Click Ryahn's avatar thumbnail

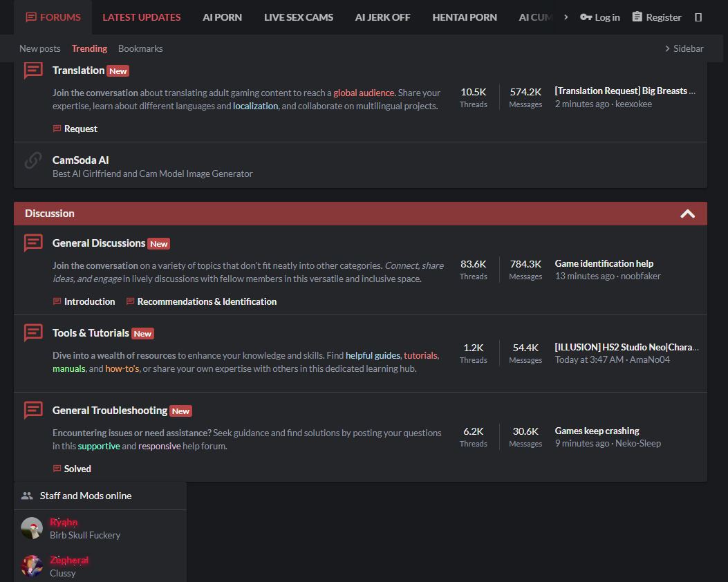[x=32, y=528]
